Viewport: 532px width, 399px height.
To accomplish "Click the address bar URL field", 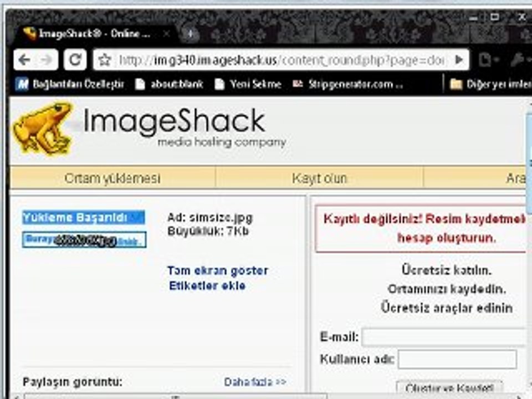I will [x=282, y=60].
